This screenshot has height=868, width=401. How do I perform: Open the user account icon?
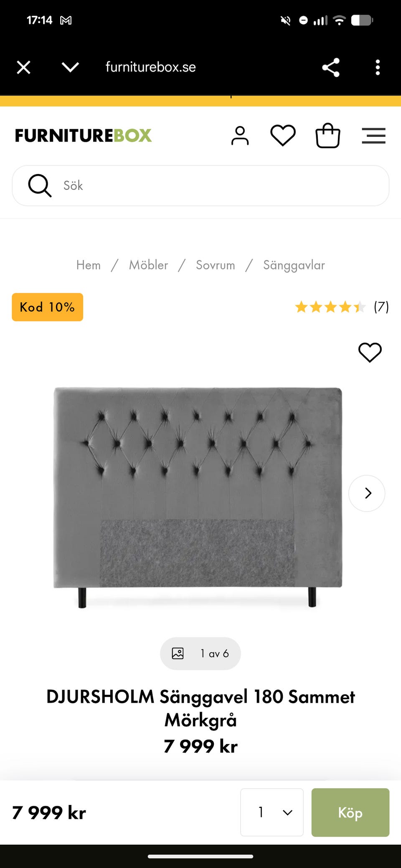(x=240, y=136)
